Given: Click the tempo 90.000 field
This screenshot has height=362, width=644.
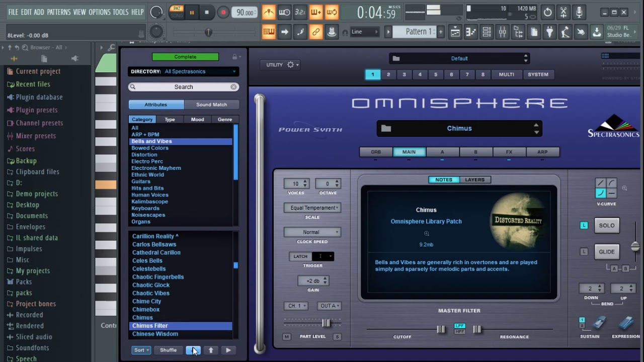Looking at the screenshot, I should click(x=245, y=13).
